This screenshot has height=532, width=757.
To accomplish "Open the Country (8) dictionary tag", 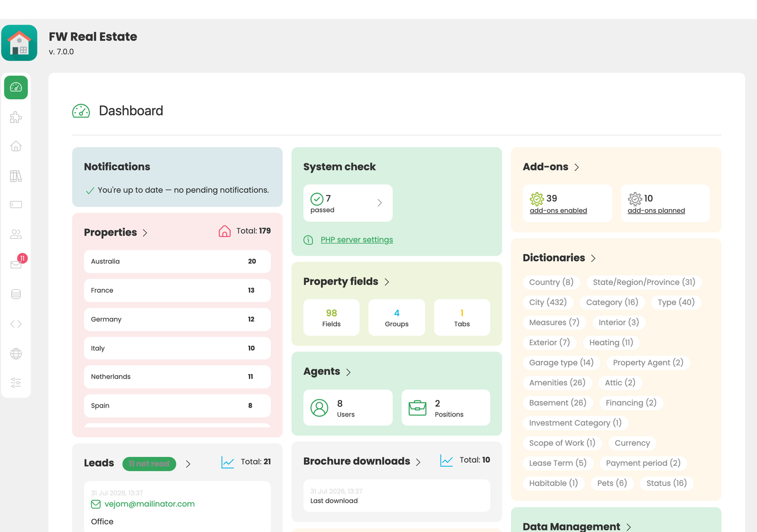I will click(x=551, y=282).
